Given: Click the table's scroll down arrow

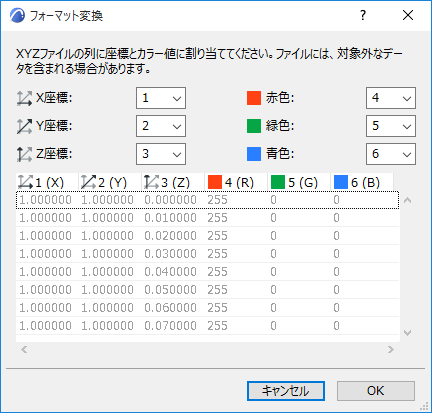Looking at the screenshot, I should (407, 333).
